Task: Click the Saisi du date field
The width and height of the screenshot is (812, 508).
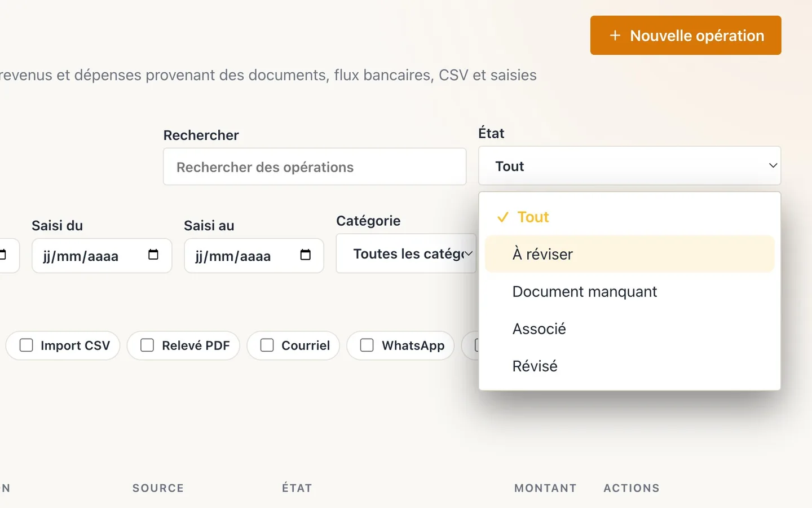Action: (102, 256)
